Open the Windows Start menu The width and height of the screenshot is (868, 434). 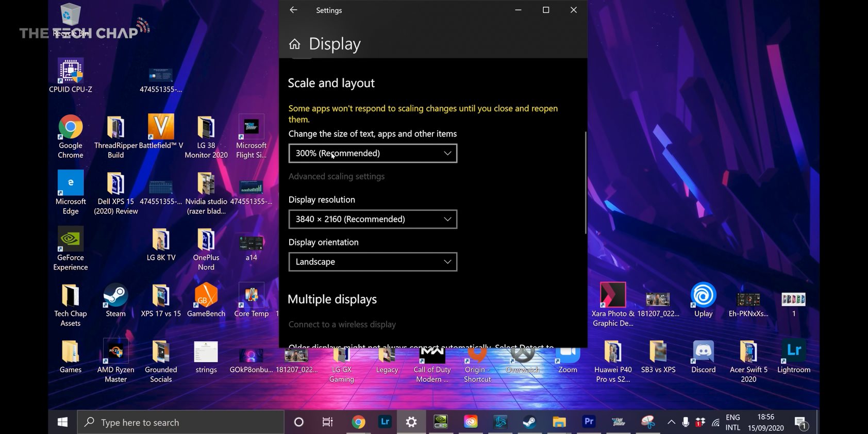point(62,423)
